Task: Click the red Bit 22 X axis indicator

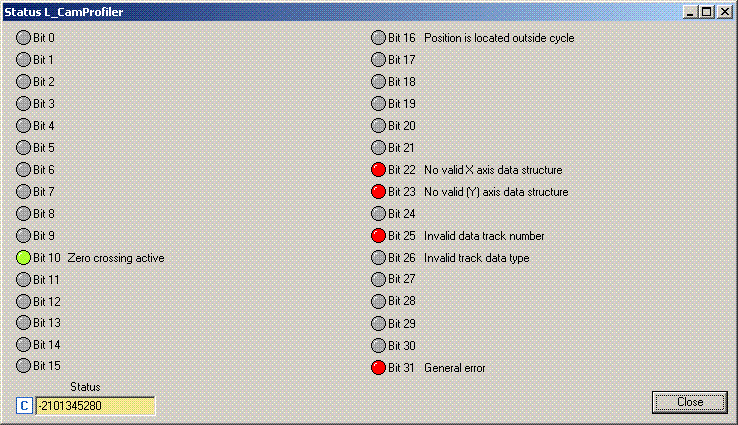Action: point(379,170)
